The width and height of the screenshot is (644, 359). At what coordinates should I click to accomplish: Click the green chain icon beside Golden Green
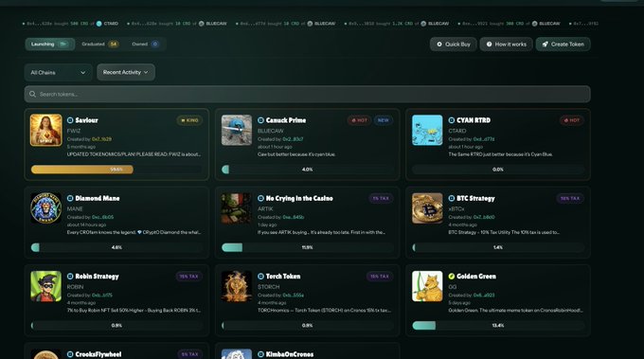[452, 277]
